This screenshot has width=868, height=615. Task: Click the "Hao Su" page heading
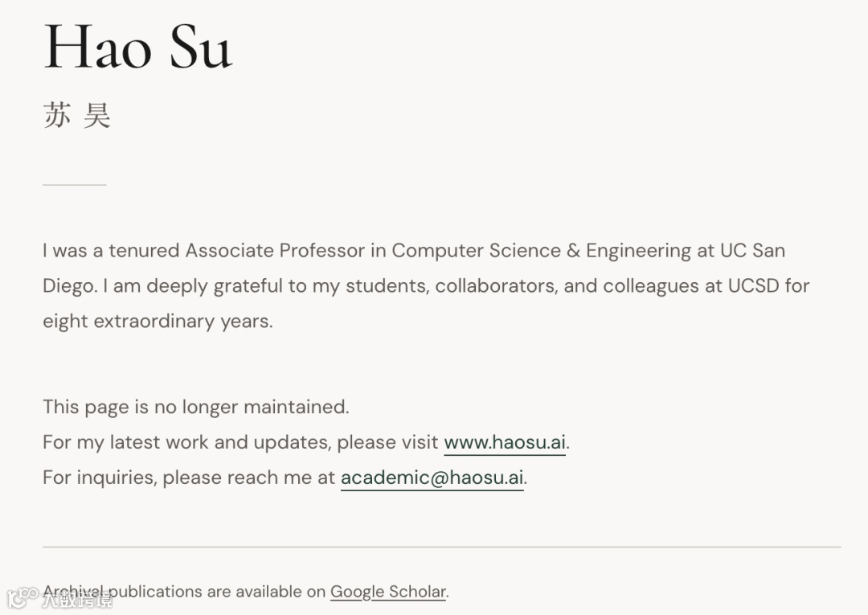(137, 47)
